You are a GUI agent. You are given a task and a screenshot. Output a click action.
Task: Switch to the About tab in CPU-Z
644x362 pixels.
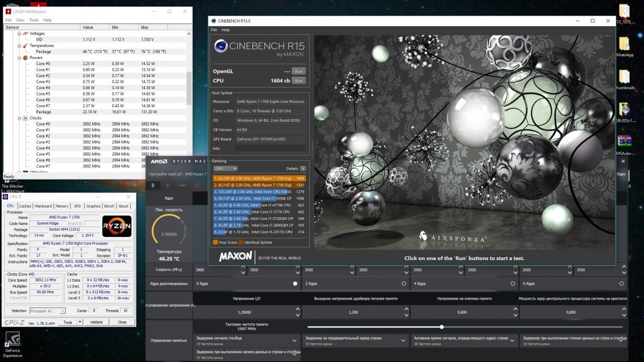[x=123, y=206]
